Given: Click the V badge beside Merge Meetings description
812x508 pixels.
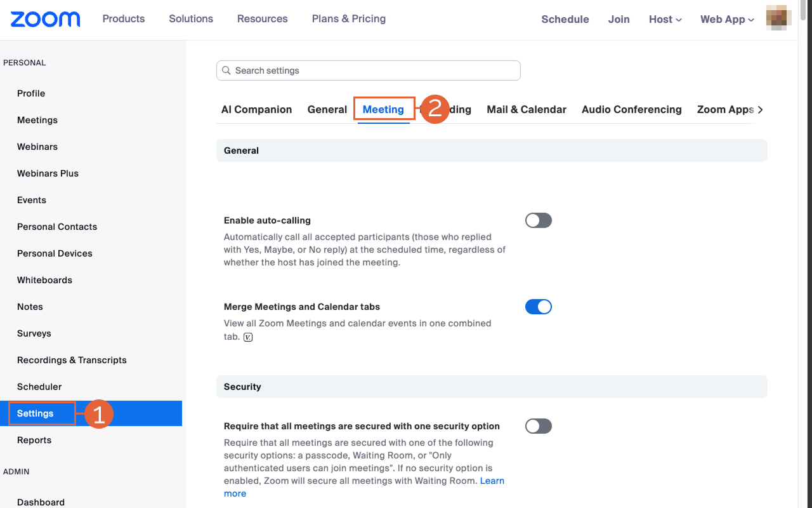Looking at the screenshot, I should point(247,337).
